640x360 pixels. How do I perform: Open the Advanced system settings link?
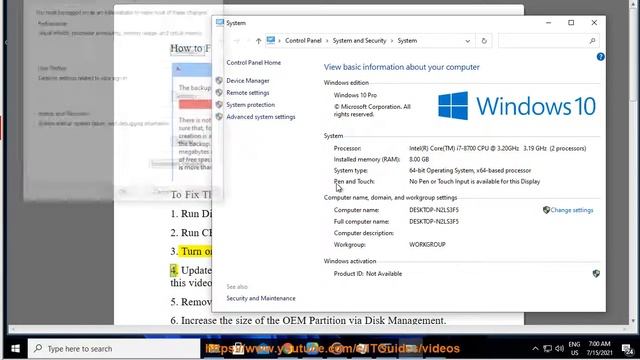pos(261,117)
